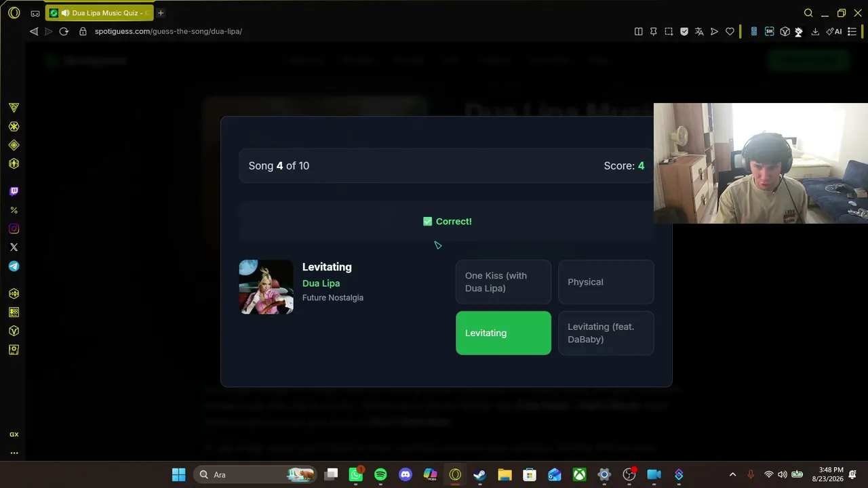Click the Future Nostalgia album cover
This screenshot has width=868, height=488.
click(267, 287)
